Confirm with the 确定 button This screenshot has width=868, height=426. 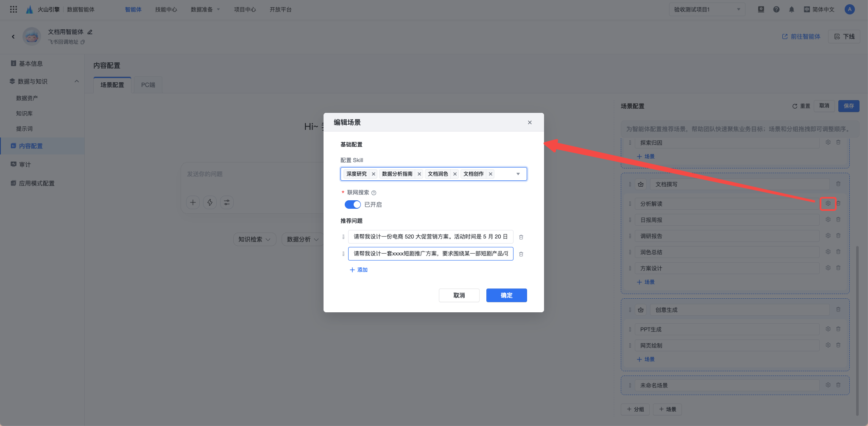point(506,295)
